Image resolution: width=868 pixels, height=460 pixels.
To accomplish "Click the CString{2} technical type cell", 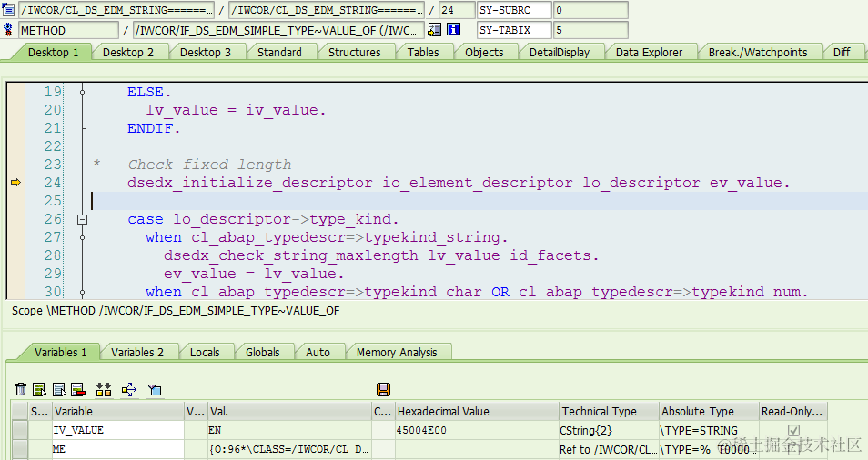I will click(609, 430).
